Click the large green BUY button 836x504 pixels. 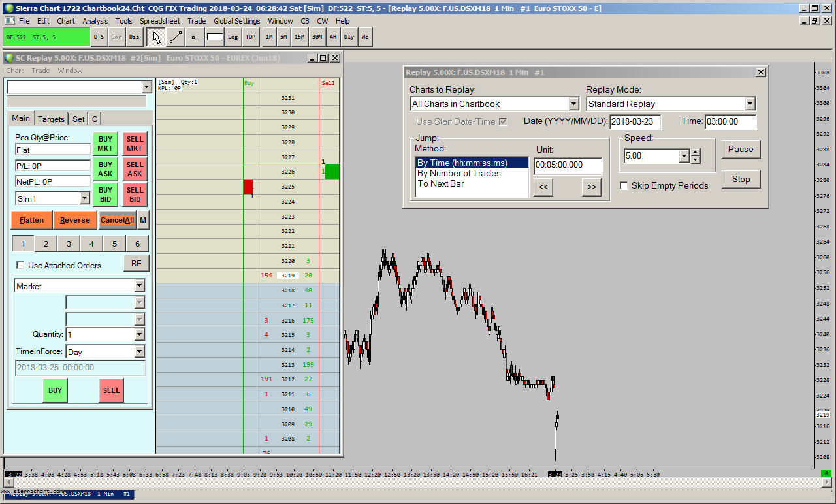point(56,390)
